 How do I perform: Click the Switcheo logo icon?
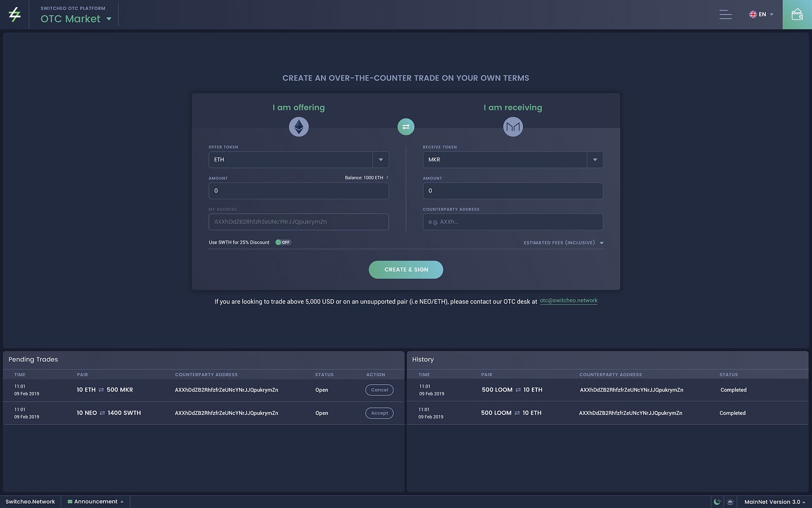point(15,14)
